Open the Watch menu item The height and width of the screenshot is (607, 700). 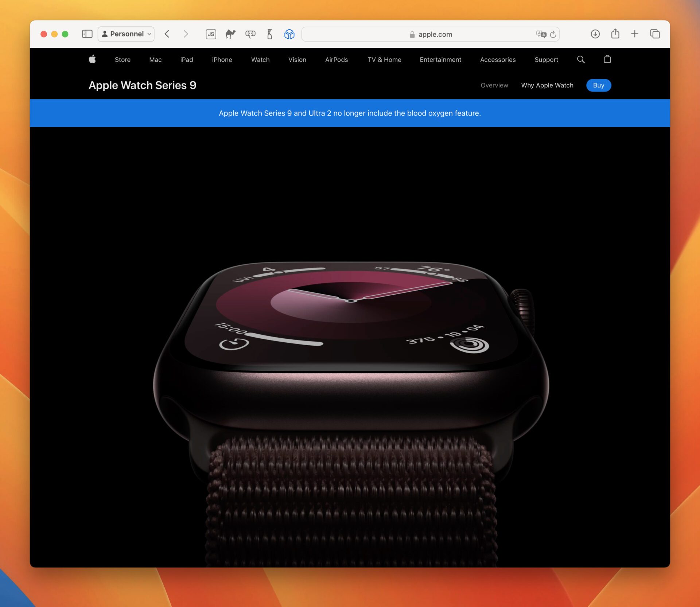(260, 59)
